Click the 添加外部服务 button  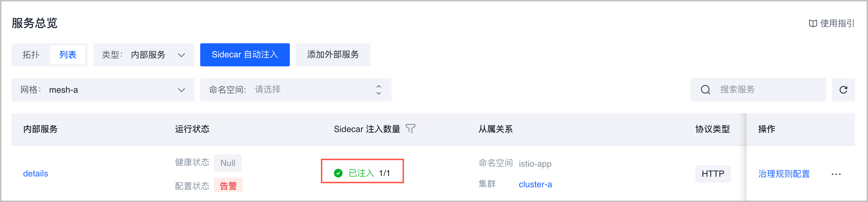click(x=333, y=55)
